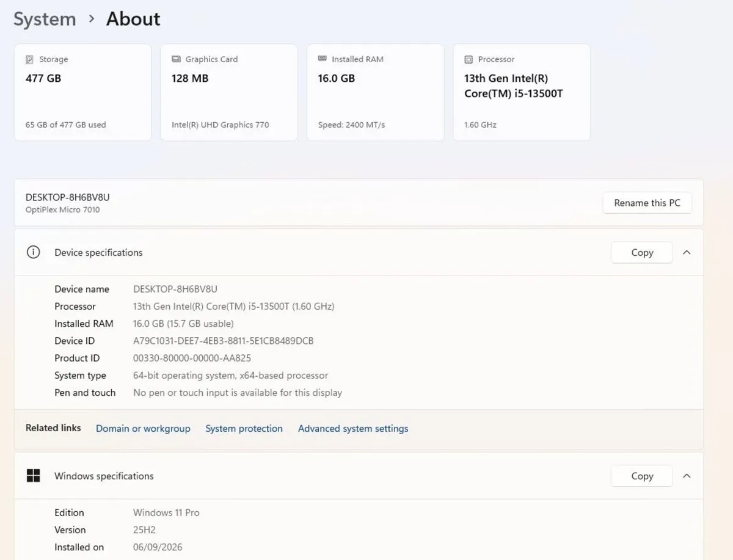This screenshot has width=733, height=560.
Task: Click the Windows logo icon beside Windows specifications
Action: click(33, 476)
